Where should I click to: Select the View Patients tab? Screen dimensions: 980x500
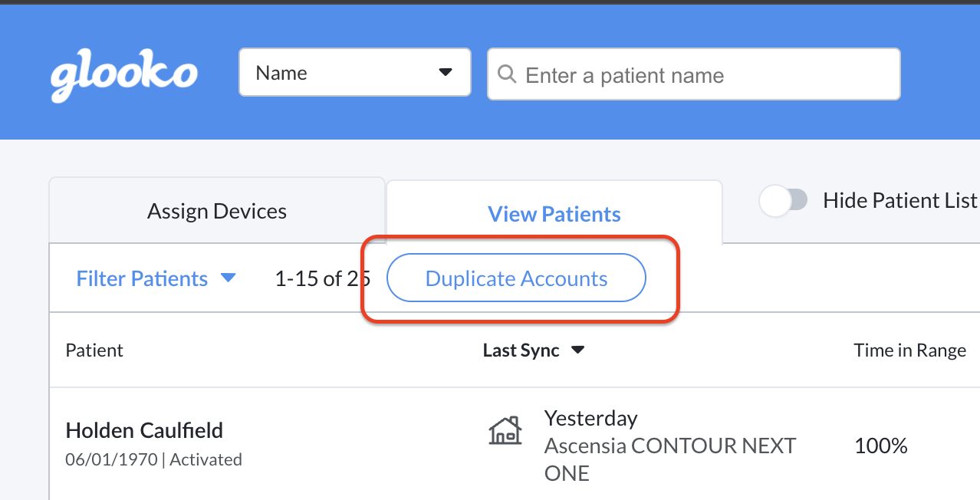[x=554, y=213]
